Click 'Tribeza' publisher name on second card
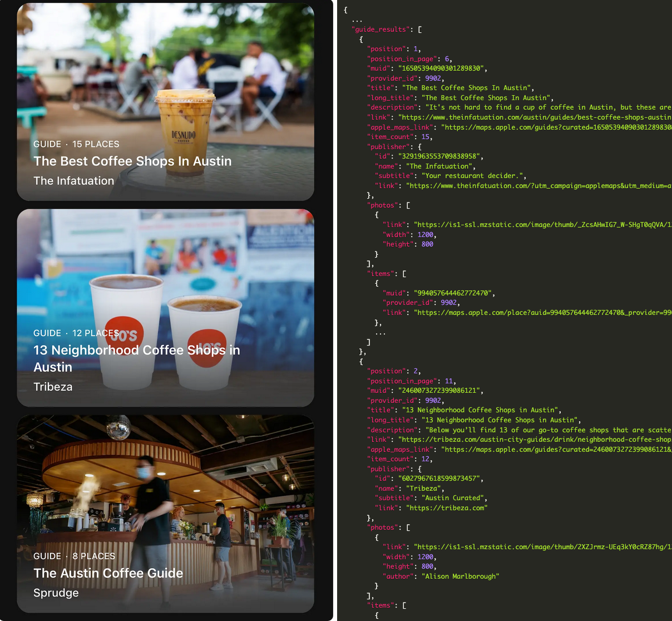This screenshot has width=672, height=621. 53,387
